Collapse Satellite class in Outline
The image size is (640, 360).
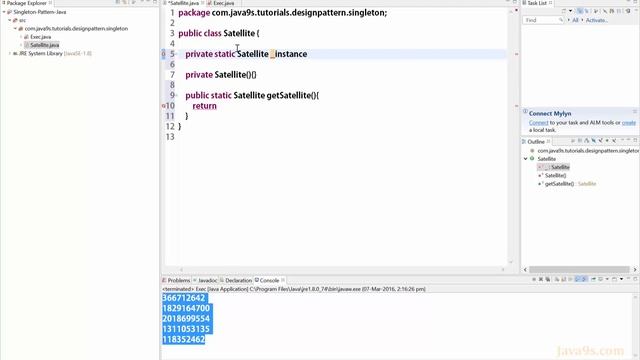(526, 159)
